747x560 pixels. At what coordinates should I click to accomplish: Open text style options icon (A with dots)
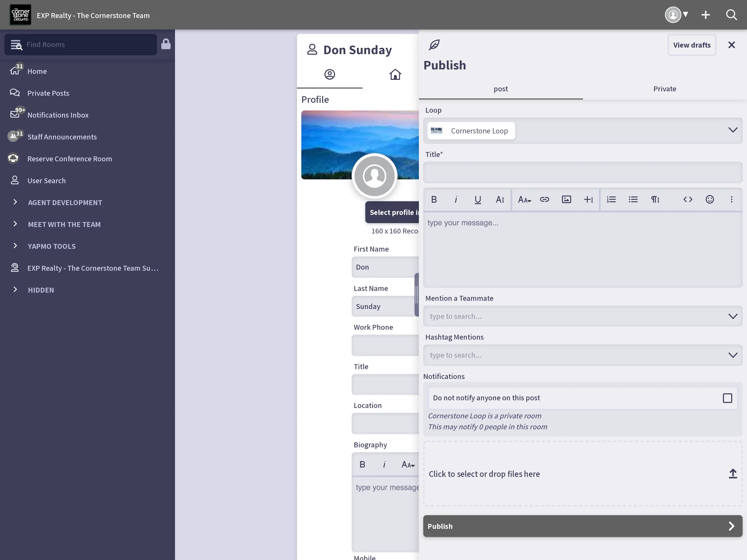(x=500, y=200)
